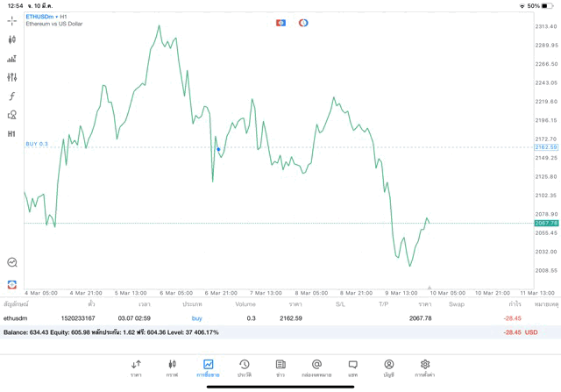Viewport: 561px width, 392px height.
Task: Open the Settings (การตั้งค่า) gear icon
Action: (x=425, y=367)
